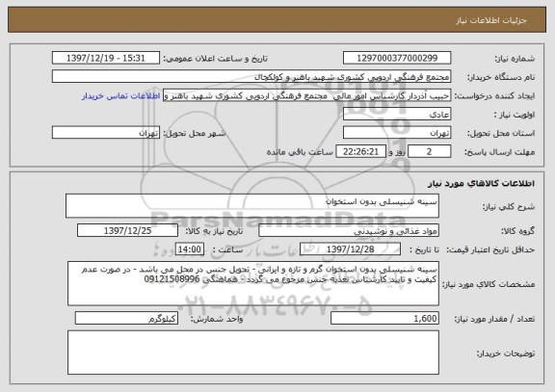Click the price validity date field 1397/12/28

(x=350, y=249)
